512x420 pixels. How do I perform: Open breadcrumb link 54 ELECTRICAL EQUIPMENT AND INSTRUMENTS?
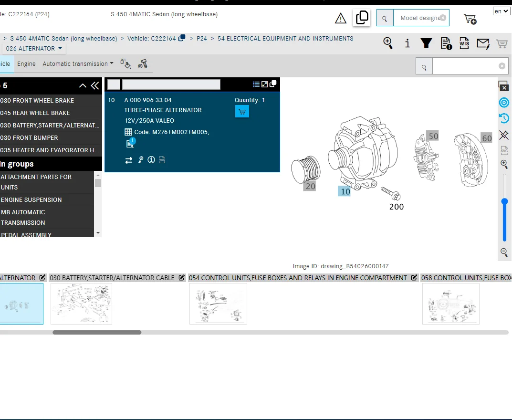(285, 39)
